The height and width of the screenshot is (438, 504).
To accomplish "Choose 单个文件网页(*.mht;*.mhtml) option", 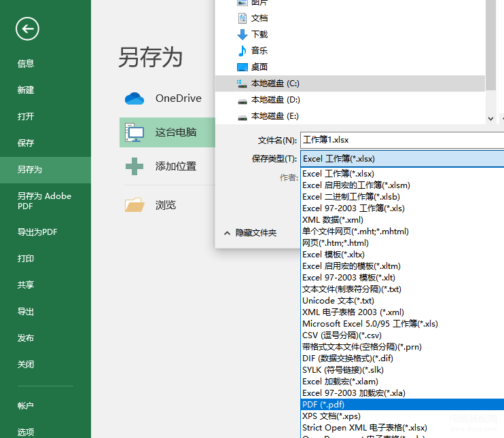I will [402, 232].
